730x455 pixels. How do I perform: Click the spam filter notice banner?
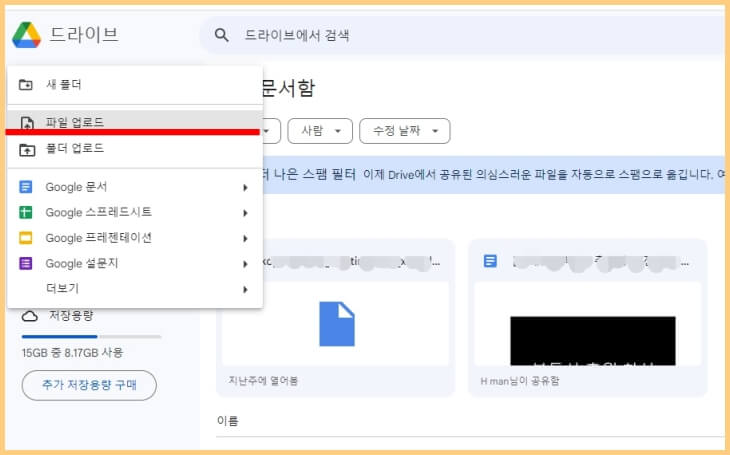(x=493, y=175)
